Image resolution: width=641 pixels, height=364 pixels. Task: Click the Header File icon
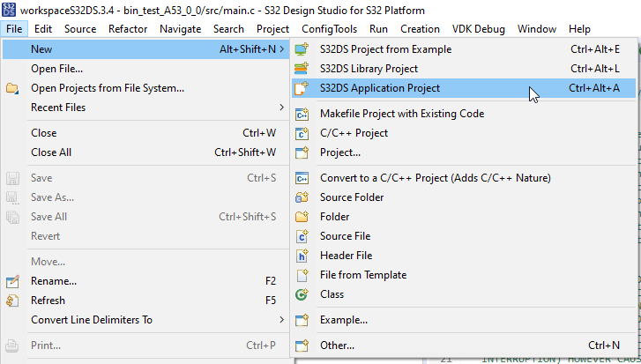click(x=302, y=256)
